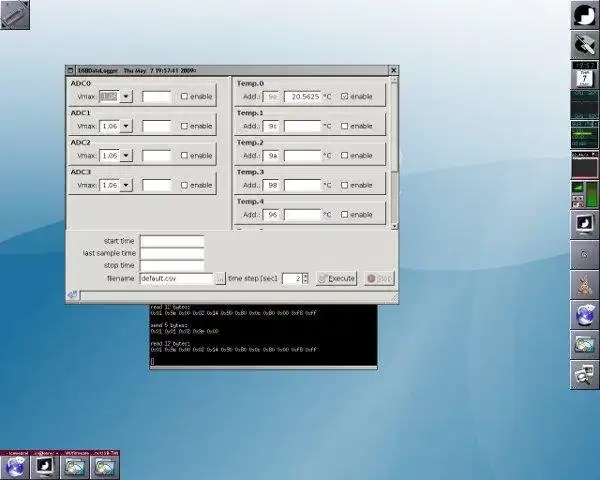Launch the preferences screwdriver dock icon
Image resolution: width=600 pixels, height=480 pixels.
click(x=585, y=45)
